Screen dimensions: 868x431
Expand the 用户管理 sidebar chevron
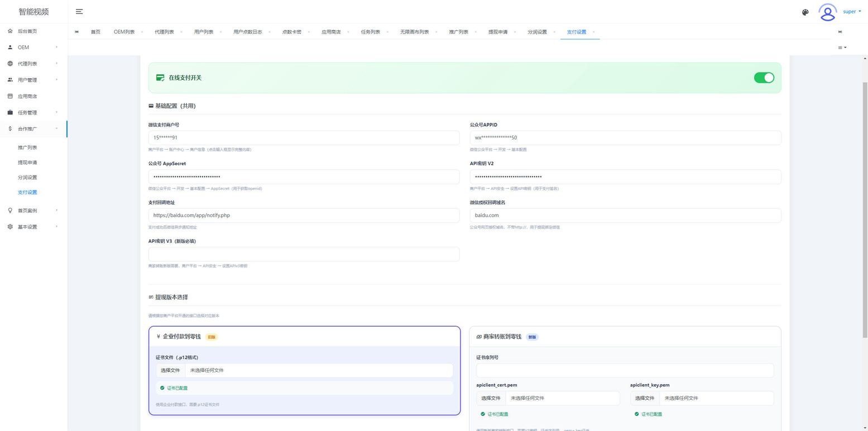(56, 80)
